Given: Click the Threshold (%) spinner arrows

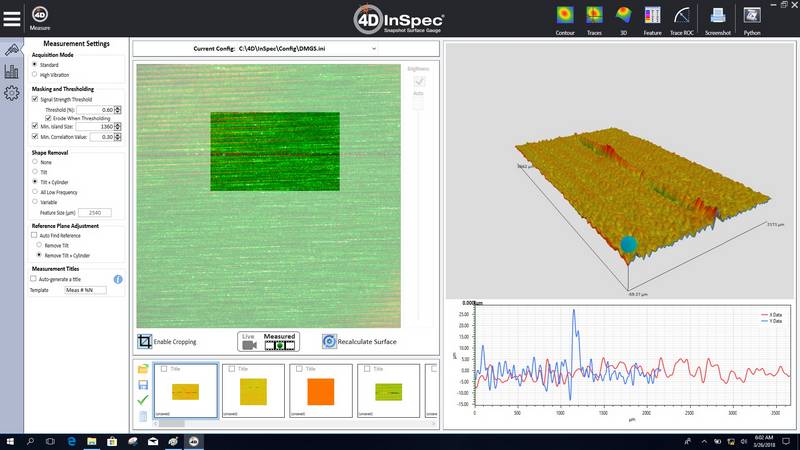Looking at the screenshot, I should [118, 110].
